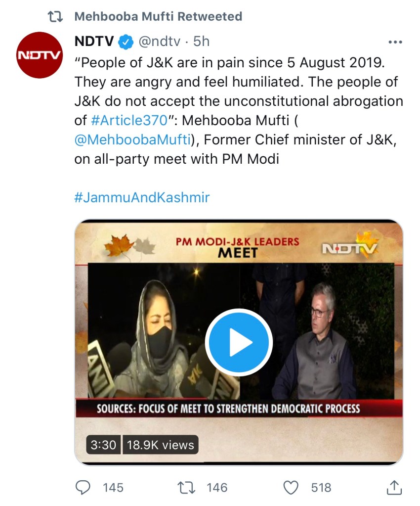Click the 518 likes count
The image size is (420, 506).
pyautogui.click(x=321, y=487)
